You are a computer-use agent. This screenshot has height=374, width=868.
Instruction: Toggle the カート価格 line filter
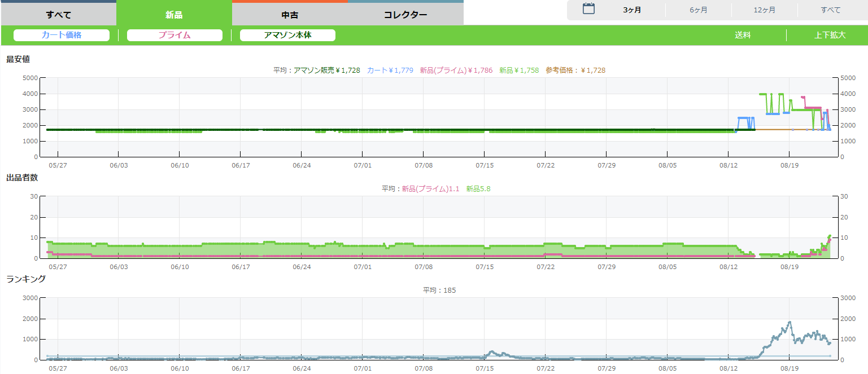(x=62, y=35)
